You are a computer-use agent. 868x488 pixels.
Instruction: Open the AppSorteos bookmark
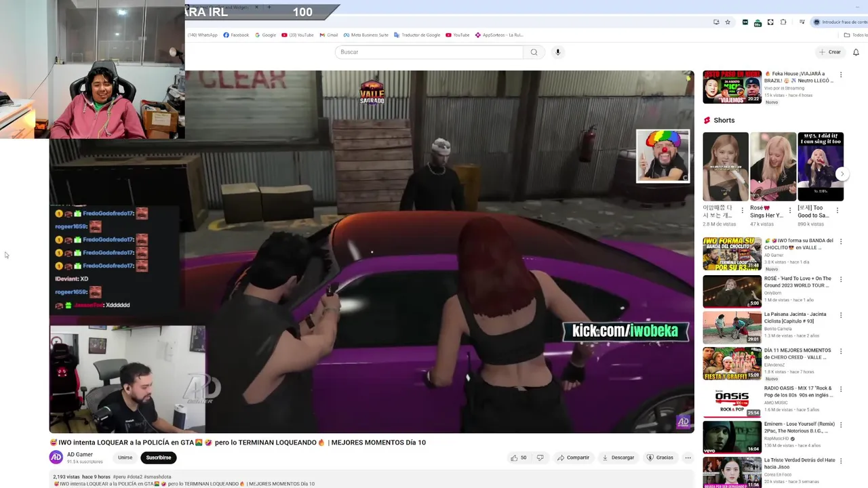499,35
